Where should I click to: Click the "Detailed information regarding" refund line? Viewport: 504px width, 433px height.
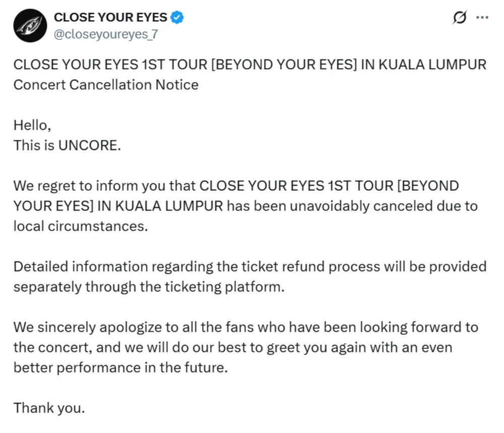249,266
